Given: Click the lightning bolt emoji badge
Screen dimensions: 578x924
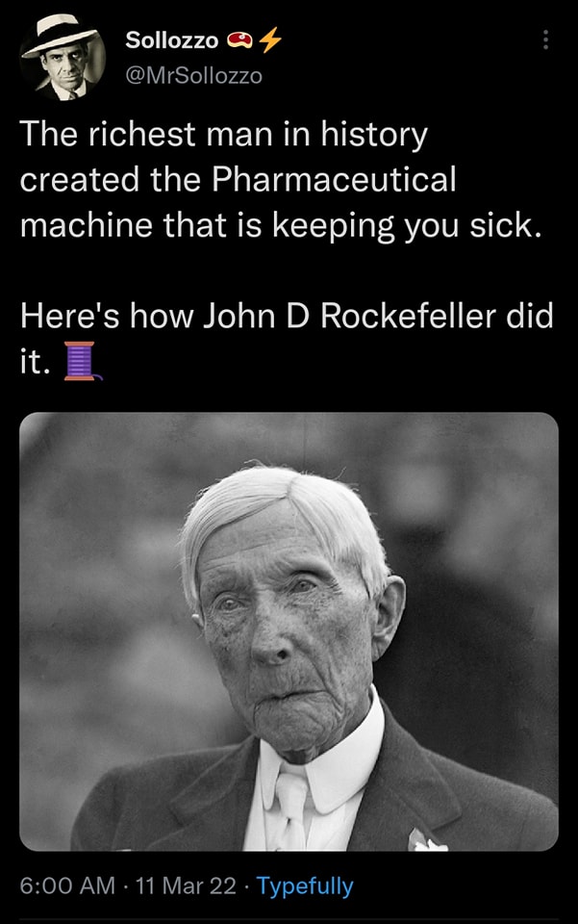Looking at the screenshot, I should (x=270, y=40).
